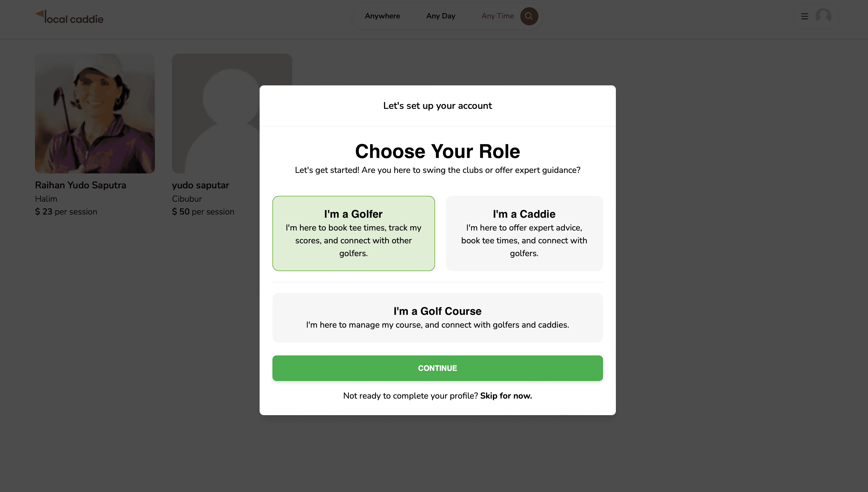Click the Skip for now link
868x492 pixels.
[506, 396]
